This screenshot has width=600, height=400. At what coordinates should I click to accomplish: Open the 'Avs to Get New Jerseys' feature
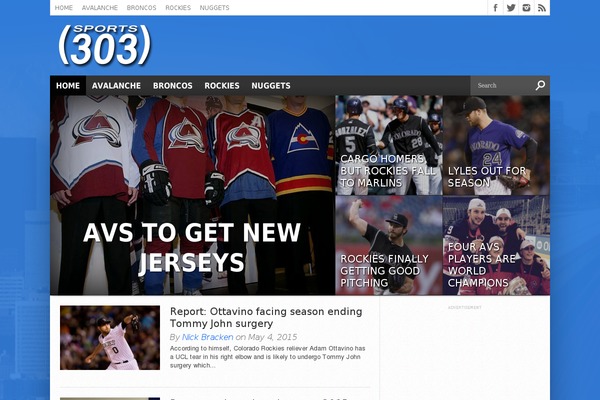click(x=192, y=195)
